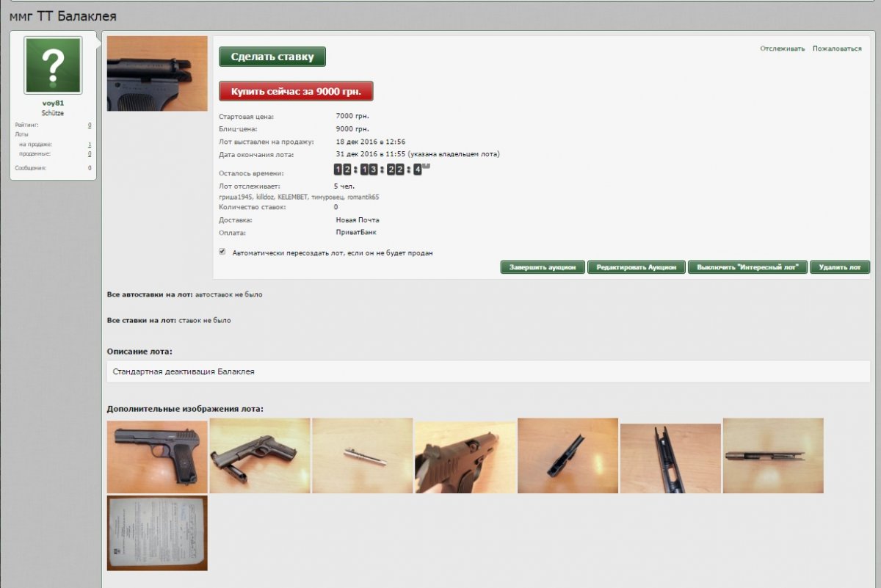Click the voy81 question-mark avatar
Viewport: 881px width, 588px height.
(53, 65)
